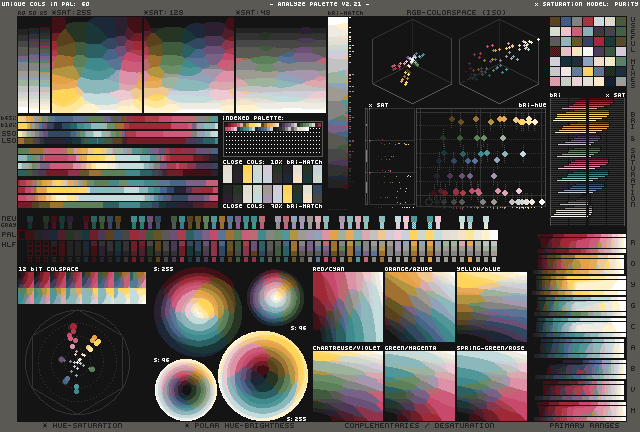Click the Green/Magenta gradient panel
Image resolution: width=640 pixels, height=432 pixels.
(x=419, y=386)
